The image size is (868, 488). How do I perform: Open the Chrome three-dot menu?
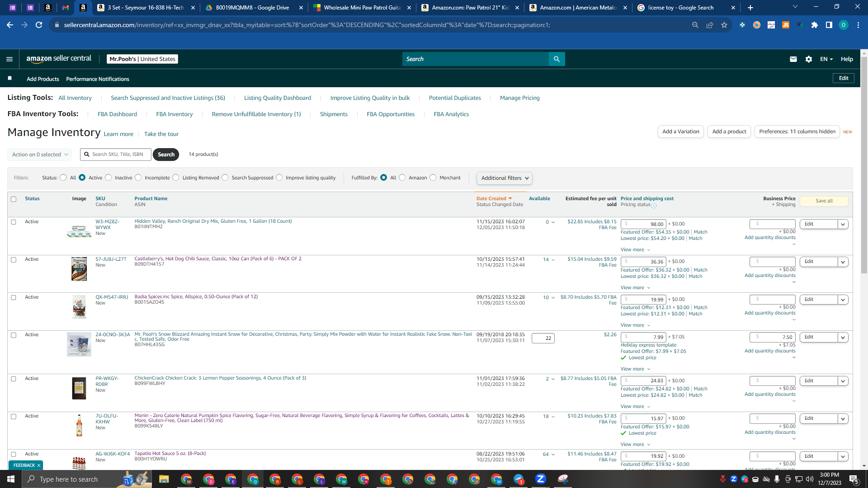858,25
